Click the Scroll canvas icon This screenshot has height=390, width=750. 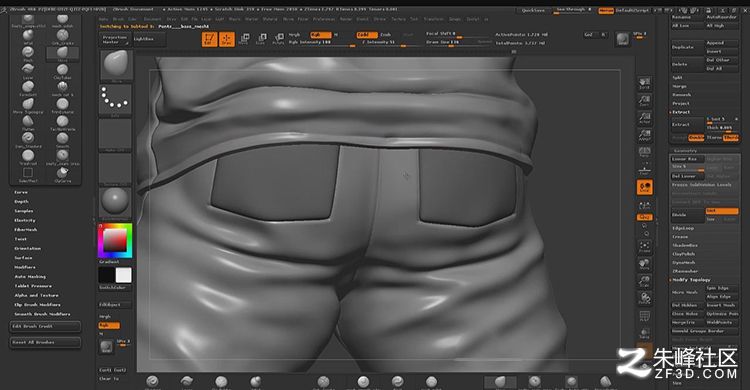(x=644, y=83)
